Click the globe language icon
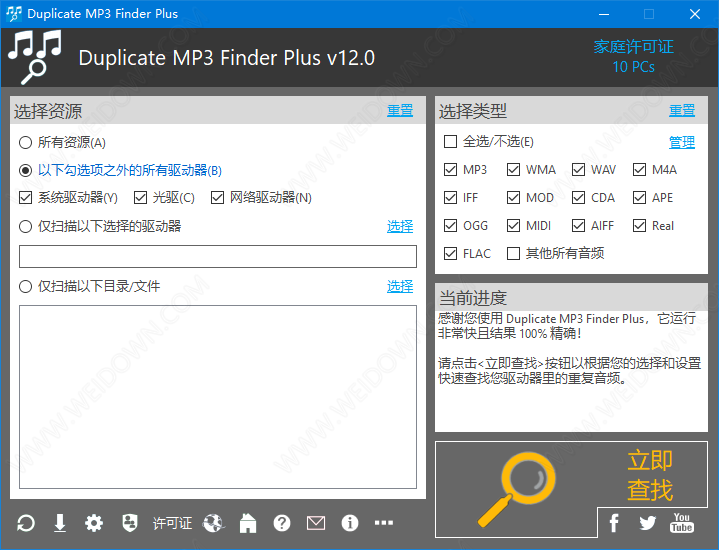 (214, 523)
